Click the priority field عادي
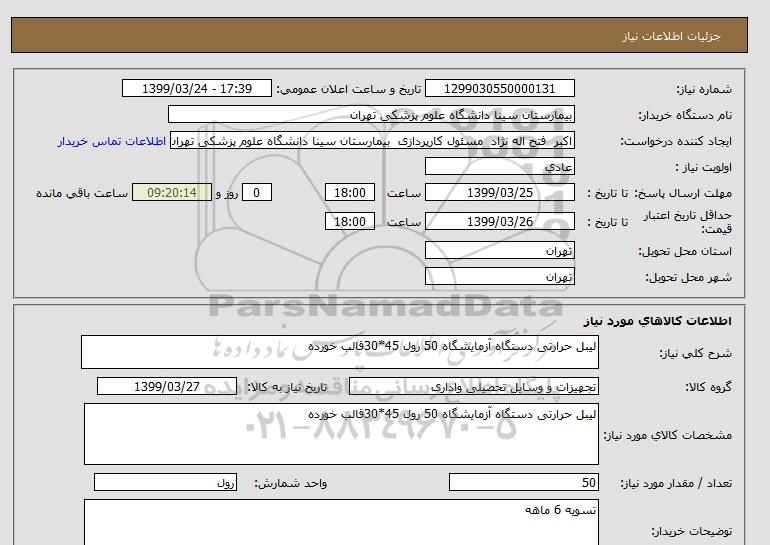Viewport: 770px width, 545px height. pos(499,166)
